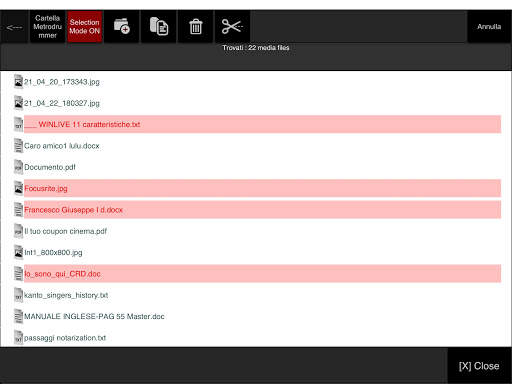Image resolution: width=512 pixels, height=384 pixels.
Task: Click txt icon of kanto_singers_history.txt
Action: [18, 295]
